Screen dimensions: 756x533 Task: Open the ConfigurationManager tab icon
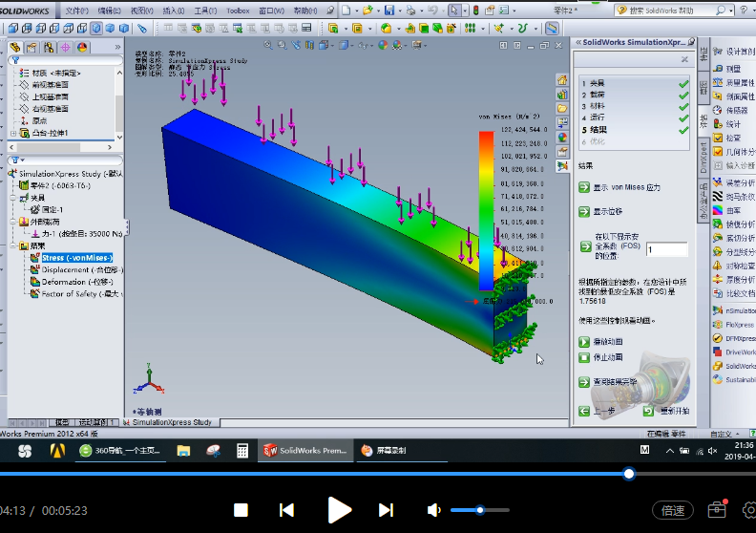tap(49, 47)
